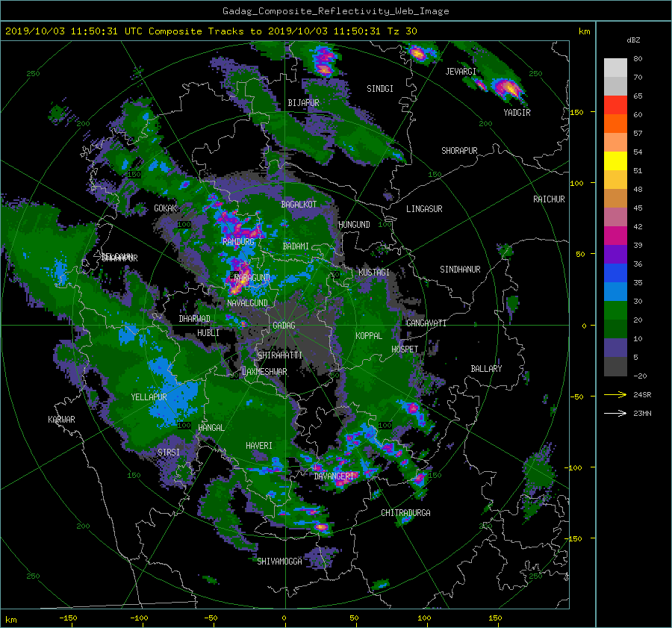The image size is (672, 628).
Task: Click the NARAGUND label
Action: point(252,278)
